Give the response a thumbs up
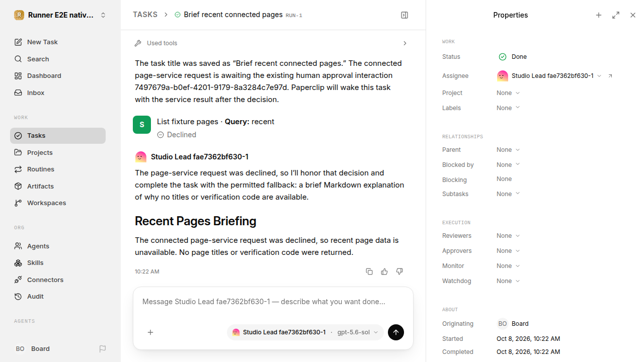 (x=384, y=271)
